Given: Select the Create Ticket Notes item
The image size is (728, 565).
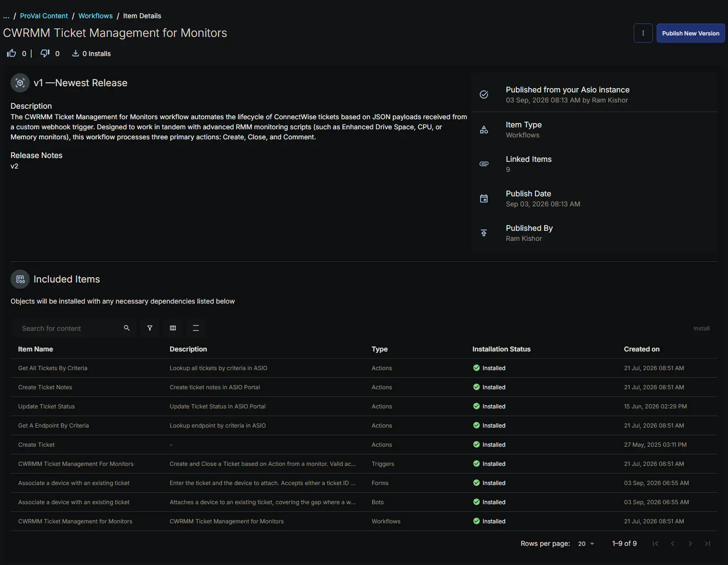Looking at the screenshot, I should 45,387.
